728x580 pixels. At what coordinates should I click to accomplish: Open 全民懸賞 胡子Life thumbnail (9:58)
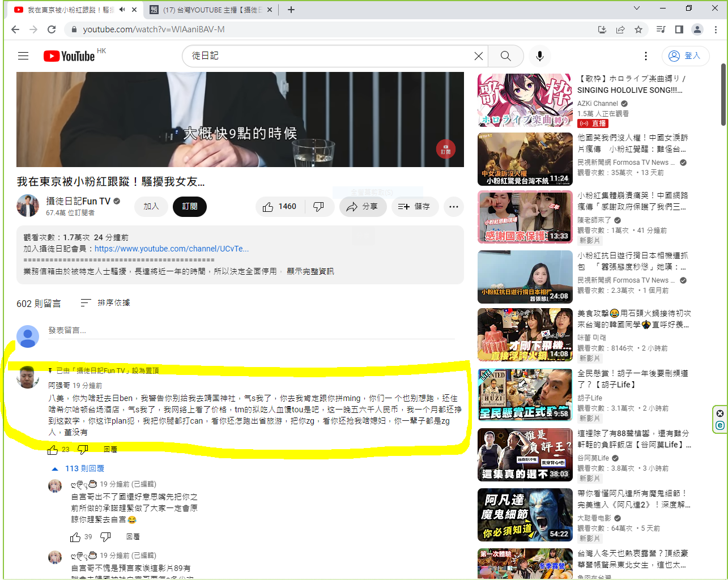point(525,394)
